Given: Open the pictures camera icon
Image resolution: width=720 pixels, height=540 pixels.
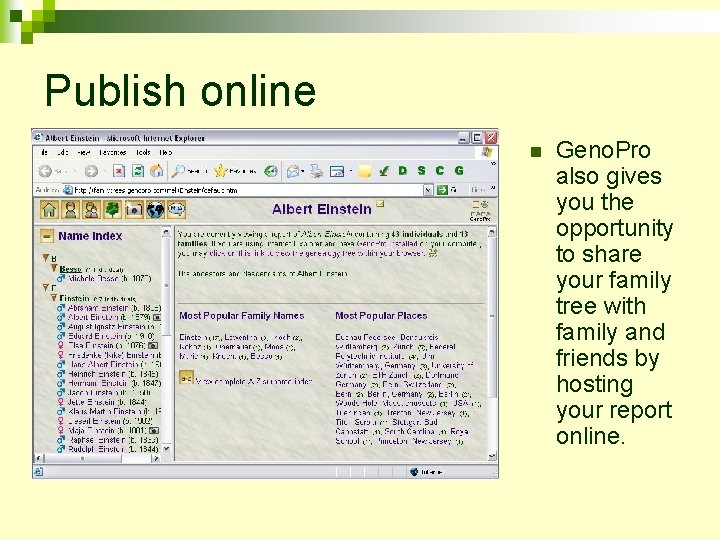Looking at the screenshot, I should pyautogui.click(x=134, y=210).
